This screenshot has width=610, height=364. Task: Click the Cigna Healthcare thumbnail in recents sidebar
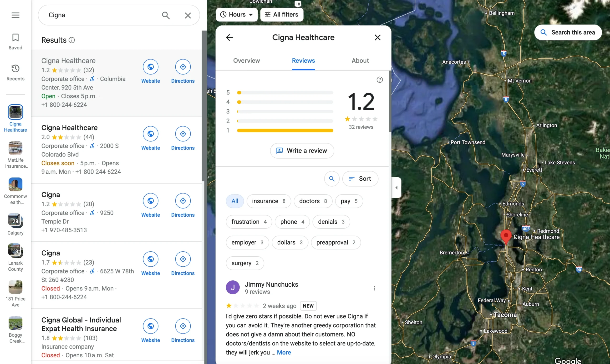coord(15,112)
